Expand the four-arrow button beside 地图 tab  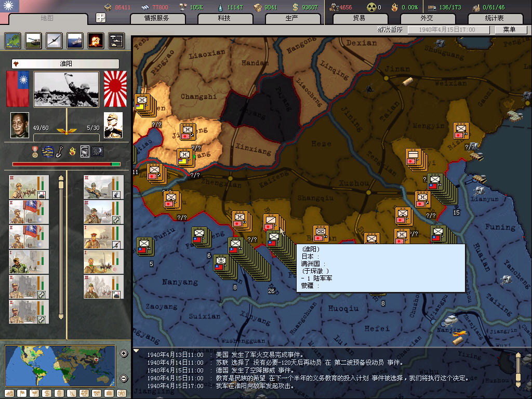(x=101, y=18)
